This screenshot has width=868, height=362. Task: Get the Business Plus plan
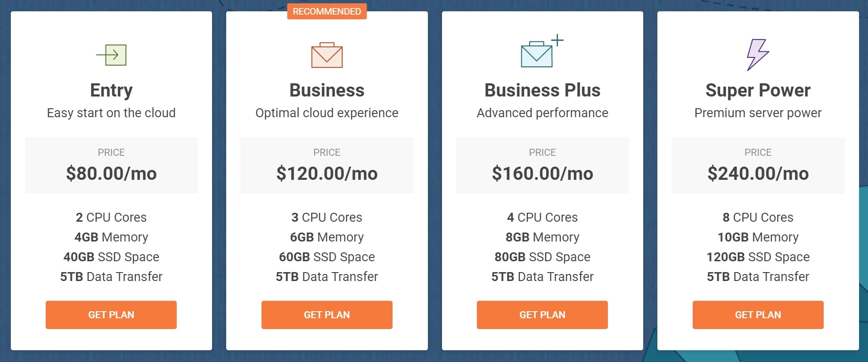[x=542, y=315]
